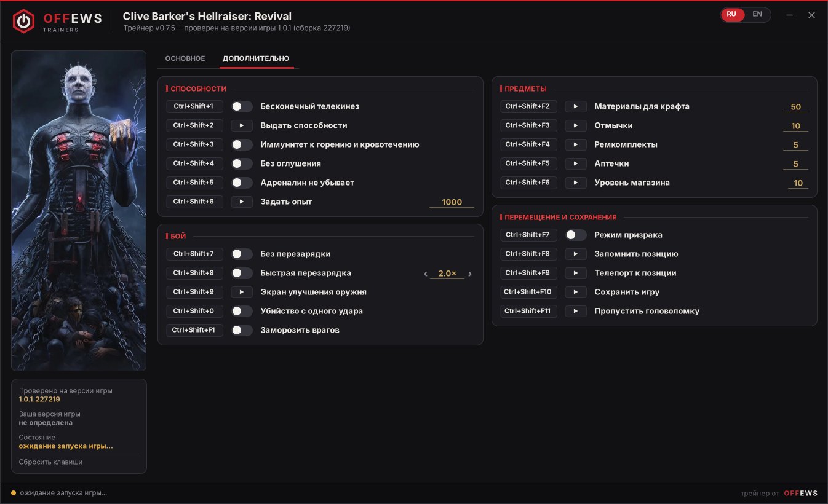This screenshot has height=504, width=828.
Task: Activate Экран улучшения оружия play icon
Action: [x=242, y=292]
